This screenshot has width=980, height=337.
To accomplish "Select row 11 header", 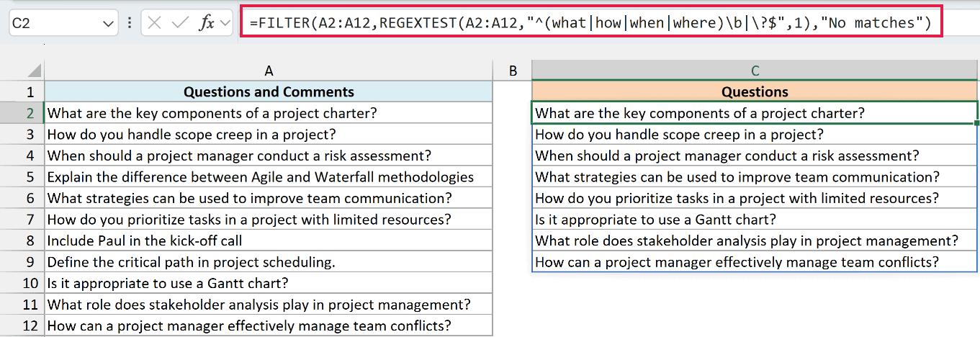I will coord(22,305).
